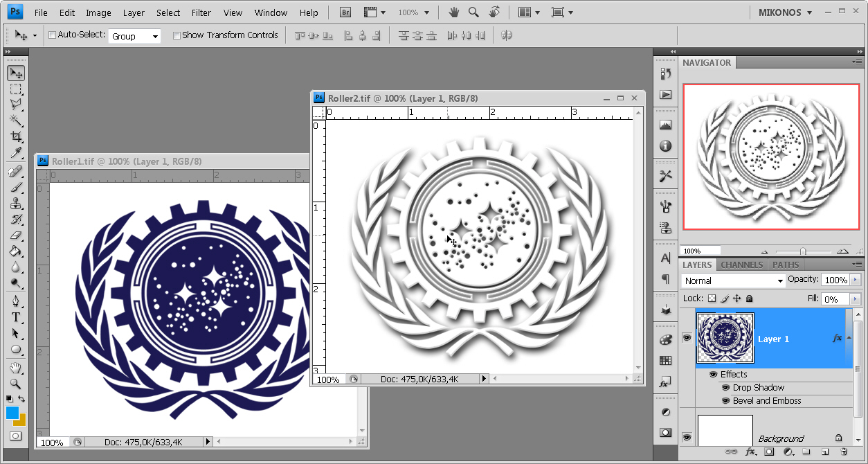868x464 pixels.
Task: Switch to the Channels tab
Action: [x=741, y=265]
